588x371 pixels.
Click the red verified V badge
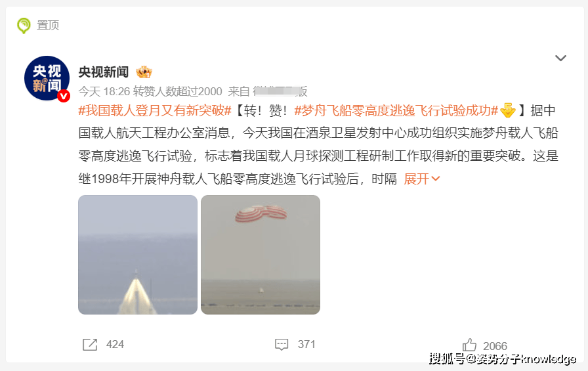point(64,96)
